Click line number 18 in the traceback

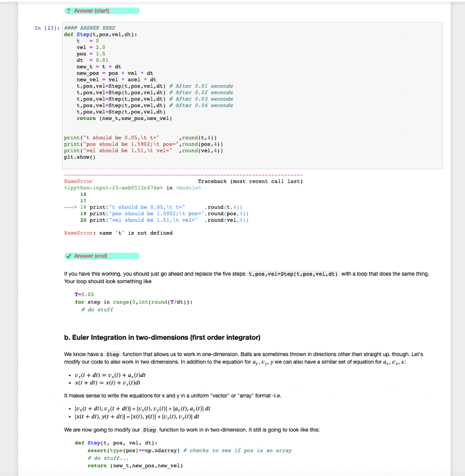pyautogui.click(x=83, y=207)
